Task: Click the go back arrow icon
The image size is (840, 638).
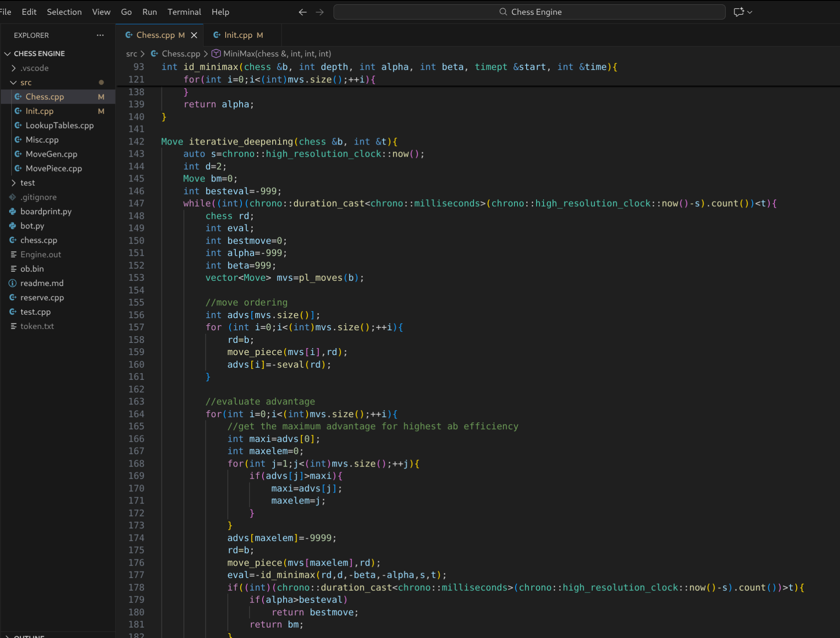Action: [303, 12]
